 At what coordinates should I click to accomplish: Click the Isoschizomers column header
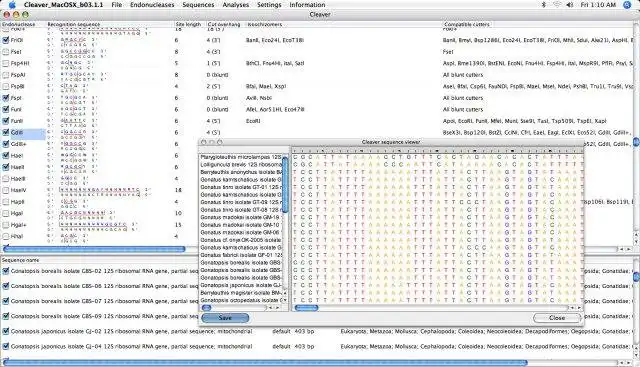click(x=264, y=24)
